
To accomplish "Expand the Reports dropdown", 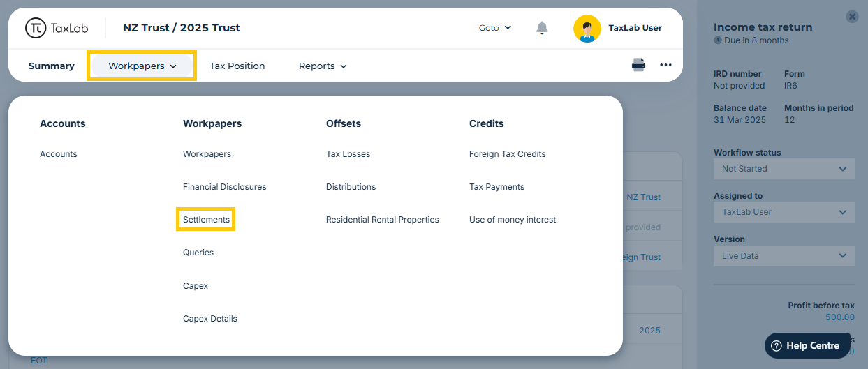I will pyautogui.click(x=323, y=66).
